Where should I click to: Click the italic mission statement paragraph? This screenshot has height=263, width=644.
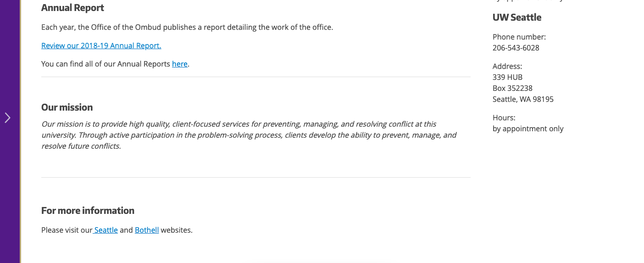[x=249, y=135]
